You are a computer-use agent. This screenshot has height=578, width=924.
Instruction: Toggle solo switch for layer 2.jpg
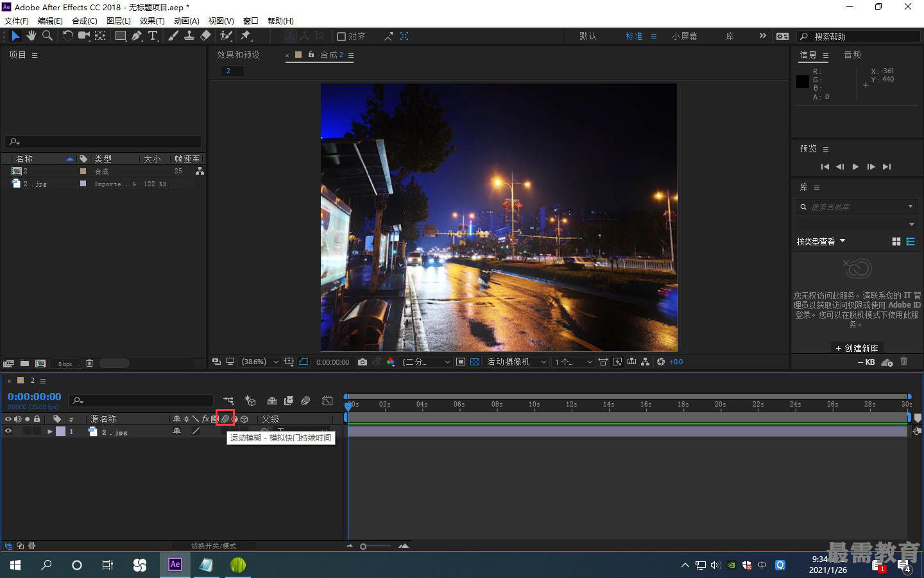pos(27,432)
